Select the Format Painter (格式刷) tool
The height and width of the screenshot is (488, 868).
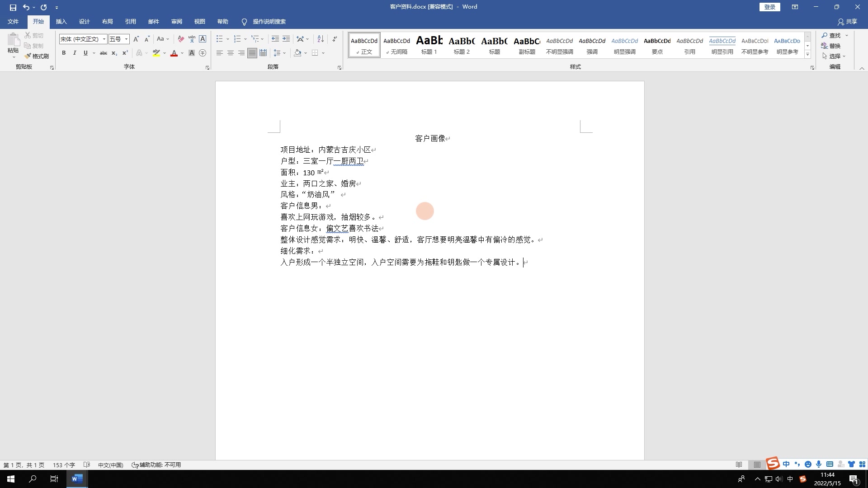[37, 56]
